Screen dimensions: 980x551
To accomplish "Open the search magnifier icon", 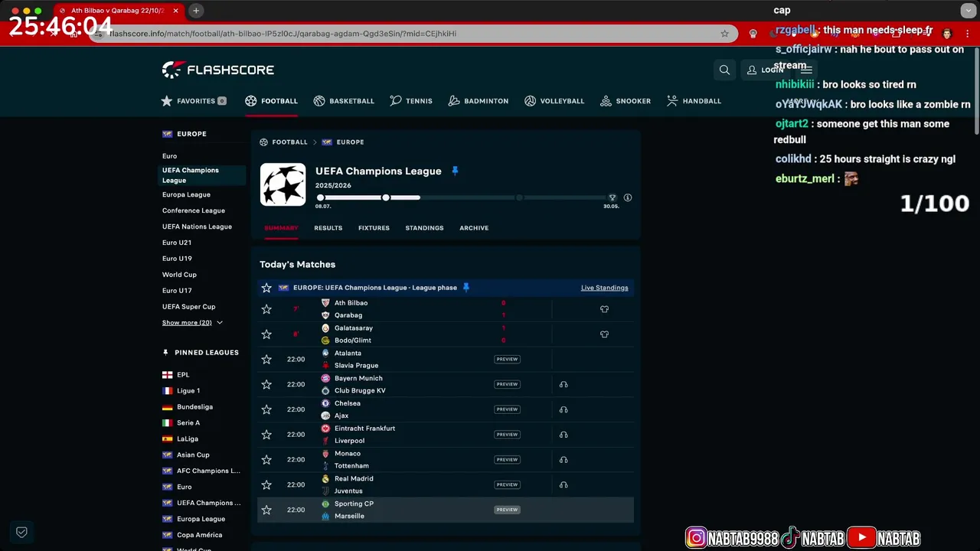I will click(x=724, y=70).
